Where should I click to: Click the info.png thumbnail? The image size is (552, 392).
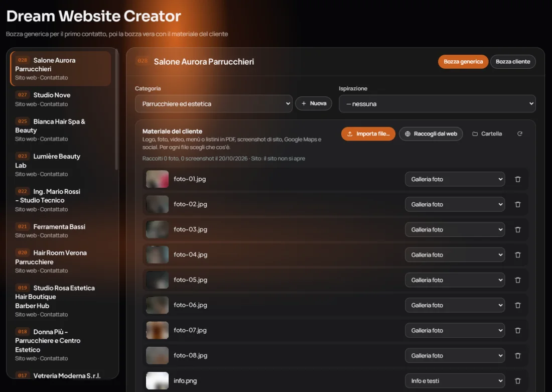pyautogui.click(x=158, y=381)
